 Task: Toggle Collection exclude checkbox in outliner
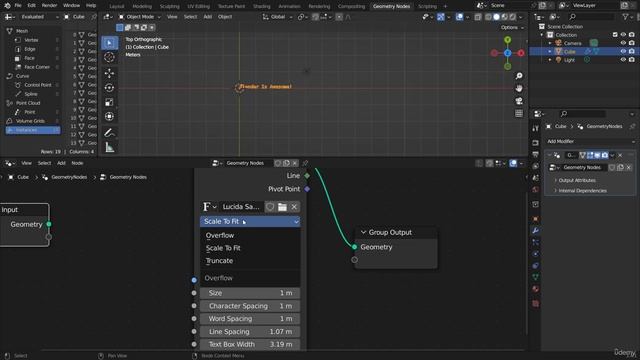coord(615,35)
